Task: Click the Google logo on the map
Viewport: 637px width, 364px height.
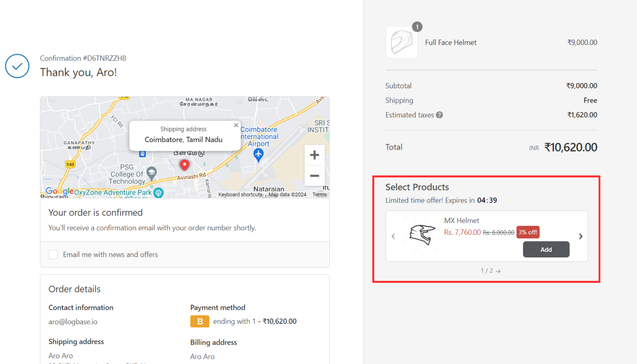Action: 60,191
